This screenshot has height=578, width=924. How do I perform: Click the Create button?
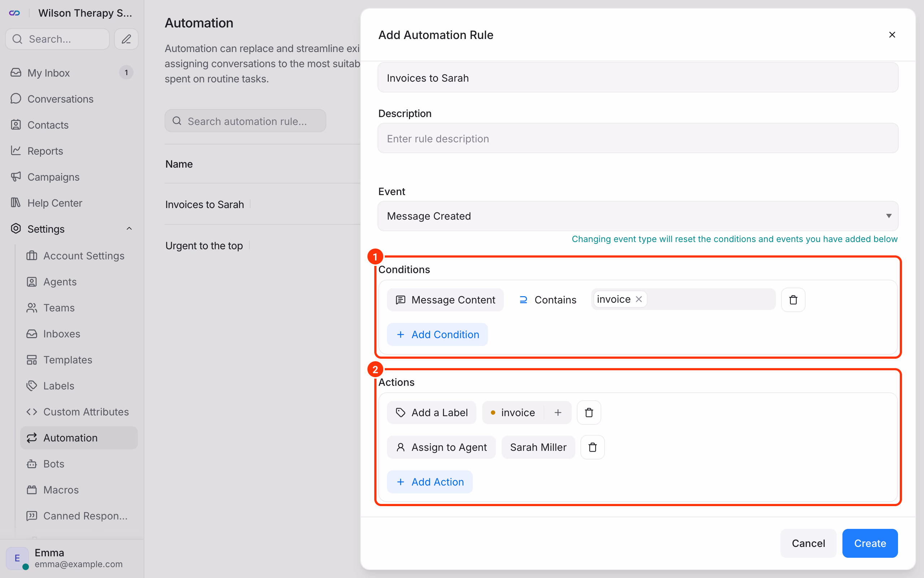[x=870, y=543]
